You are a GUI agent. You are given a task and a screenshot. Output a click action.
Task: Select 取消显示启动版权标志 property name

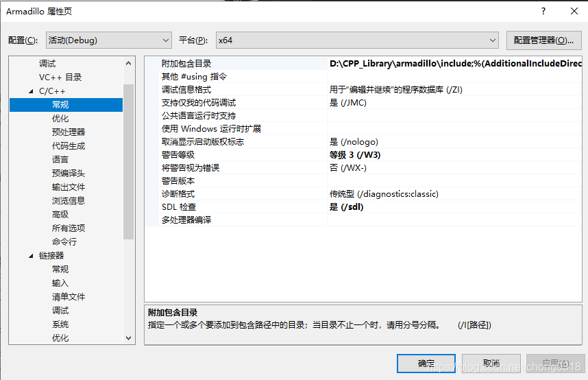pos(203,141)
